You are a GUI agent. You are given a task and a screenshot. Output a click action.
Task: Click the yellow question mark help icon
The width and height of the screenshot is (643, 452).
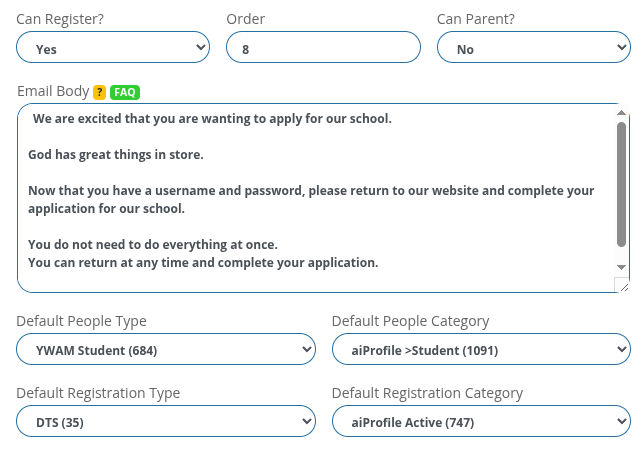click(x=99, y=92)
